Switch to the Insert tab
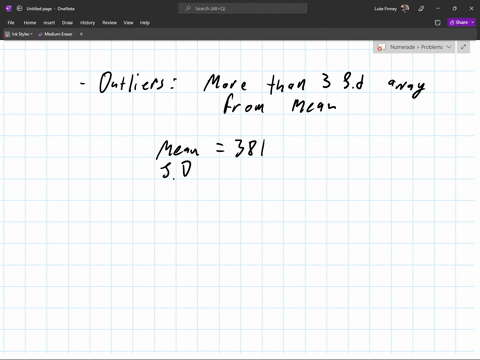 (49, 23)
